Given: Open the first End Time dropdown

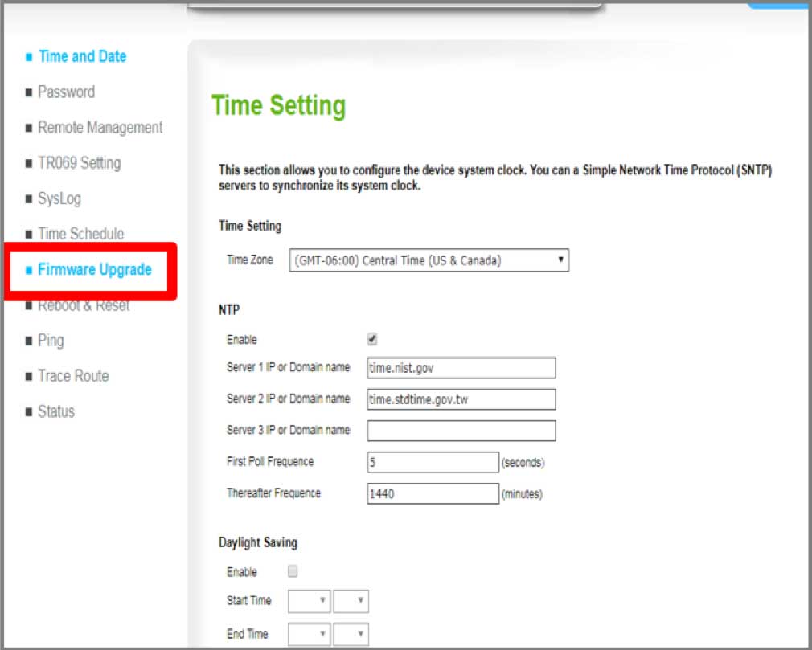Looking at the screenshot, I should pyautogui.click(x=309, y=634).
